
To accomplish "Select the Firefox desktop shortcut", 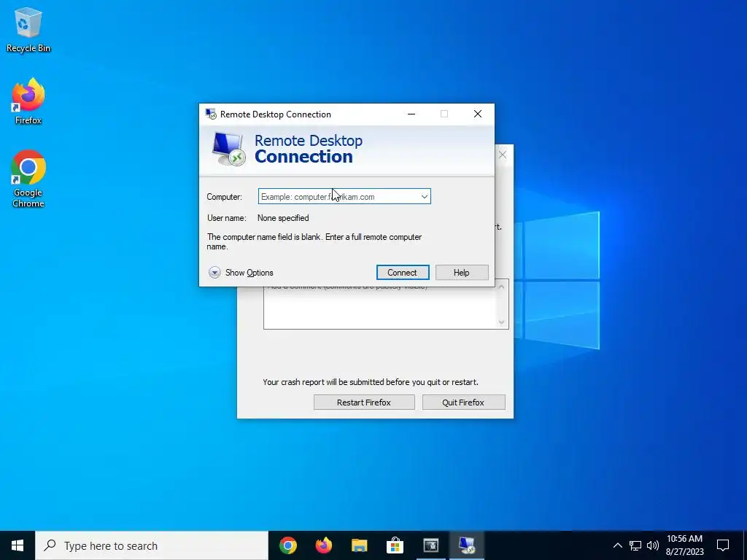I will (x=28, y=101).
